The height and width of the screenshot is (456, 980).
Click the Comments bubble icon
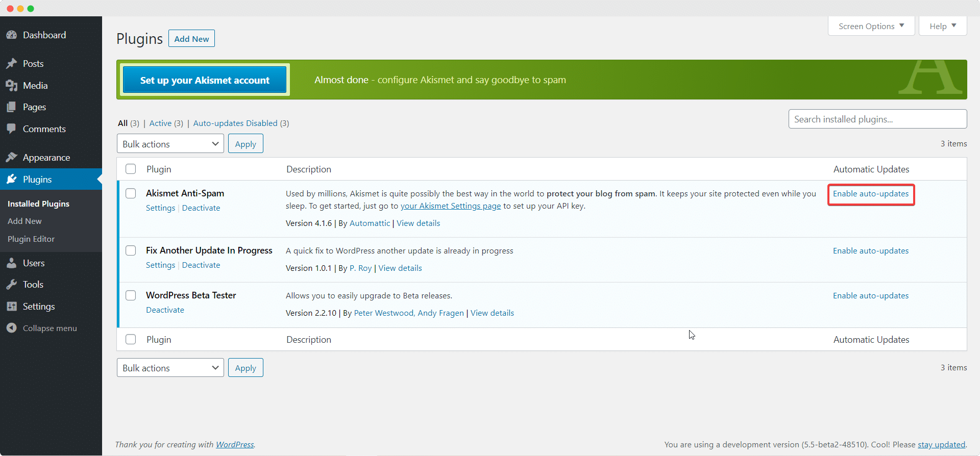pos(11,129)
